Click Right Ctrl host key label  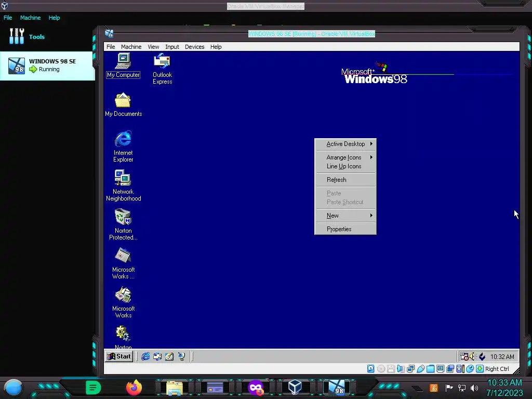coord(497,369)
